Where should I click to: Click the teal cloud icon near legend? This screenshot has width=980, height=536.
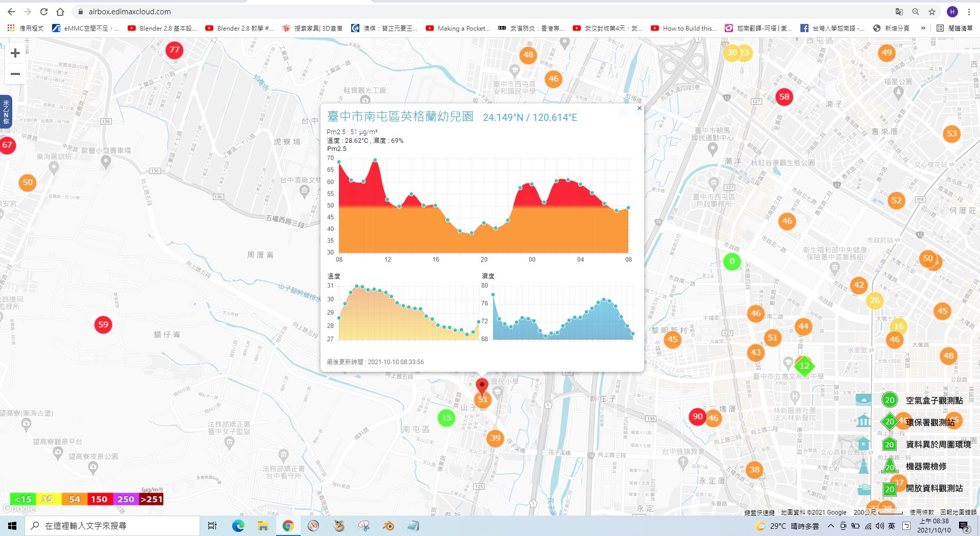pos(864,399)
